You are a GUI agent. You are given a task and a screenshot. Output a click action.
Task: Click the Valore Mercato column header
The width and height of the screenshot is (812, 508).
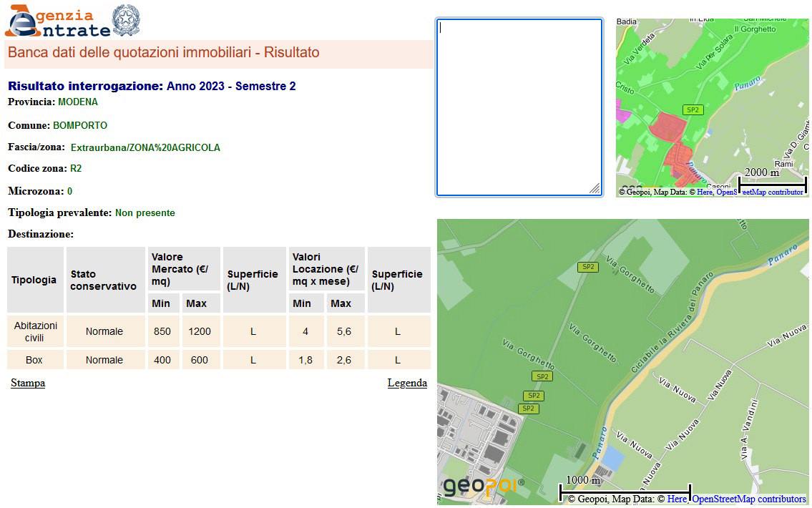point(184,269)
